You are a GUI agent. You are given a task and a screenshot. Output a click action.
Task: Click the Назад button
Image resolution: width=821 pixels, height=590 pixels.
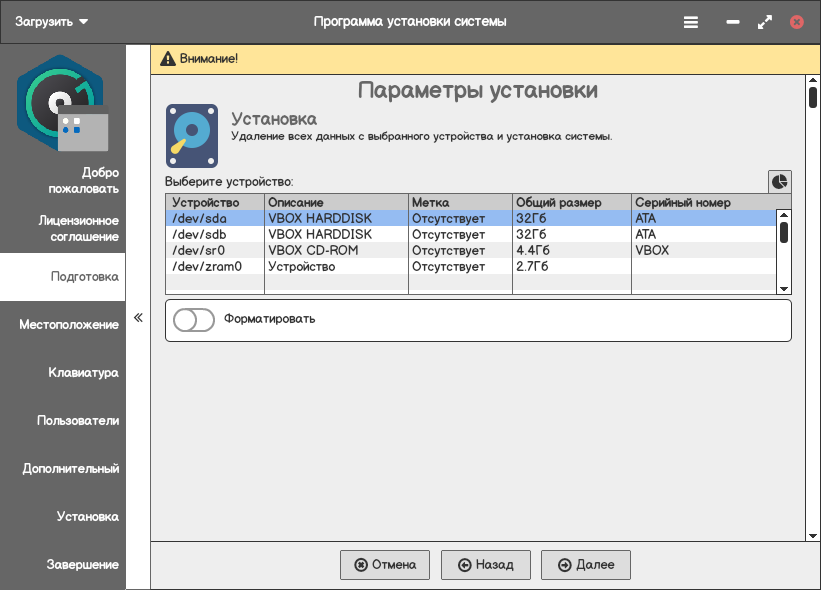click(x=486, y=565)
